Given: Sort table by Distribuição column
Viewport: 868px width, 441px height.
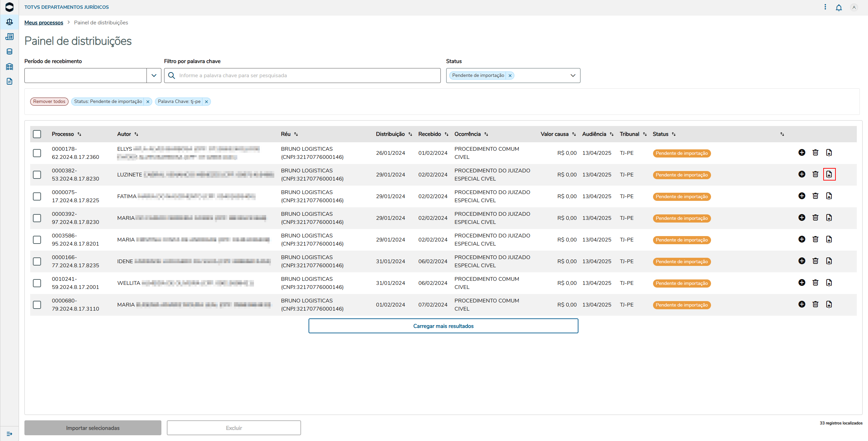Looking at the screenshot, I should 410,134.
